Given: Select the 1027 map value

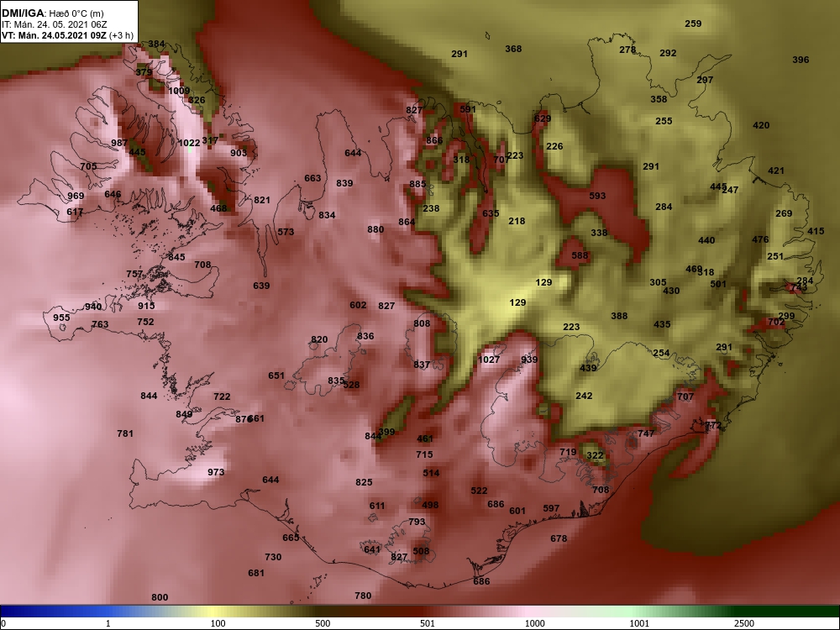Looking at the screenshot, I should pos(489,360).
